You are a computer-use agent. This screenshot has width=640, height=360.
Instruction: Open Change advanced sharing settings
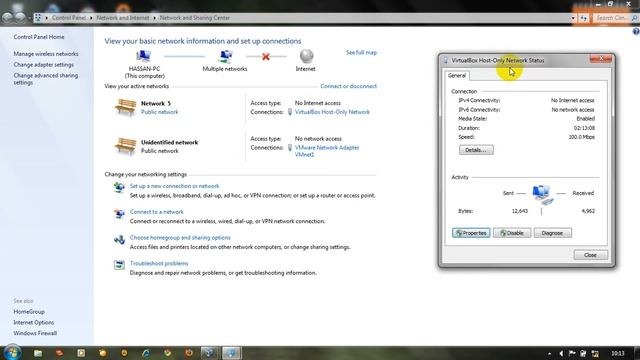tap(46, 79)
